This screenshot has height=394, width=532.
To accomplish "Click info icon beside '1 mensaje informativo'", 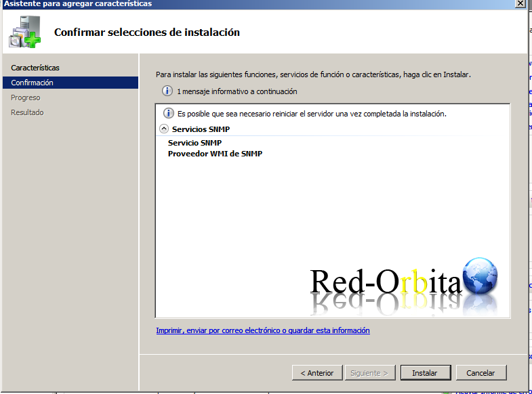I will point(167,91).
